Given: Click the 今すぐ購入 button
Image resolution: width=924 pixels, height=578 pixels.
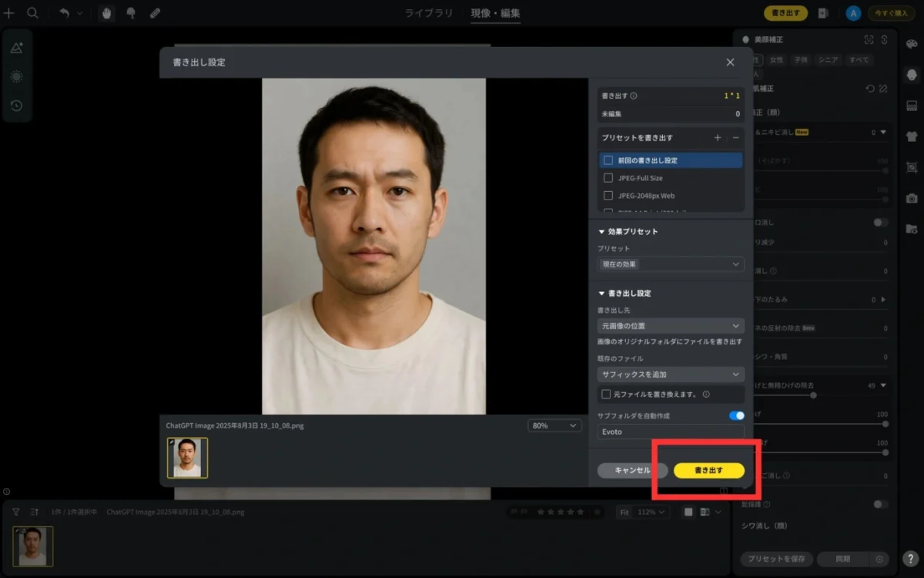Looking at the screenshot, I should point(892,13).
